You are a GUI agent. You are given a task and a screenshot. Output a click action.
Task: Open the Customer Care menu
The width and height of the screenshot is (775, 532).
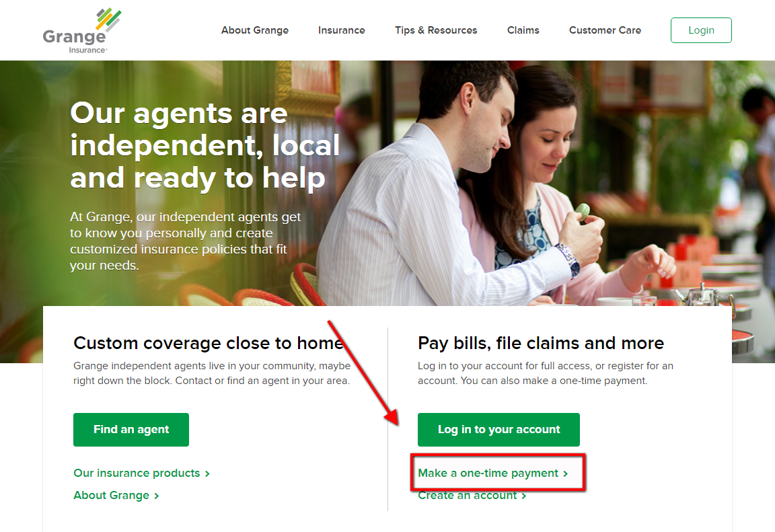[x=605, y=30]
